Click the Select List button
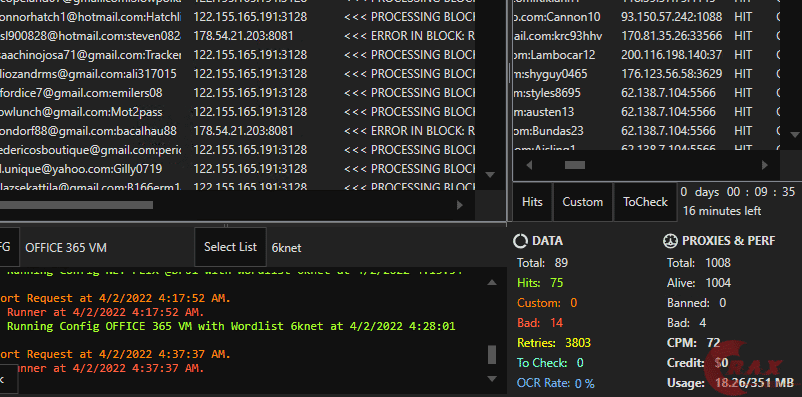 click(x=230, y=247)
